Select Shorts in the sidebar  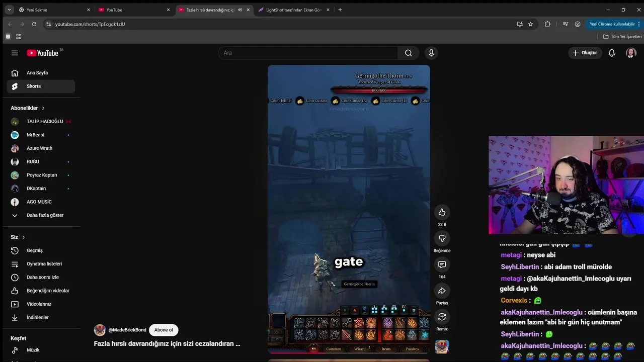coord(41,86)
